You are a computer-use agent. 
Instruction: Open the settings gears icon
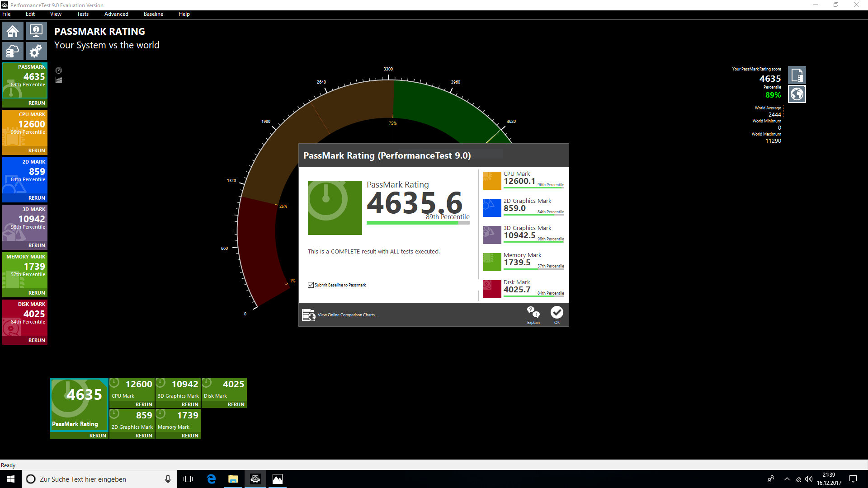tap(36, 51)
